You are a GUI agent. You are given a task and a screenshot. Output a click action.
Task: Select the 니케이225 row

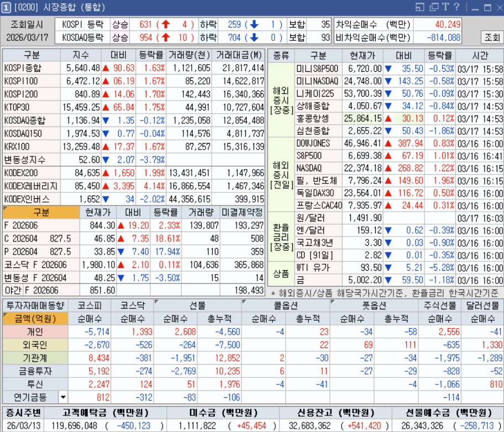click(x=399, y=93)
